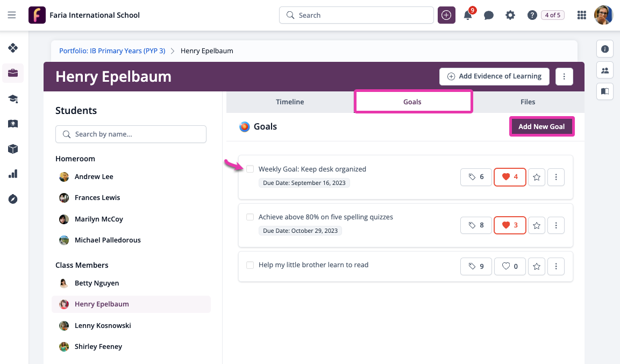
Task: Open the notifications bell icon
Action: tap(468, 15)
